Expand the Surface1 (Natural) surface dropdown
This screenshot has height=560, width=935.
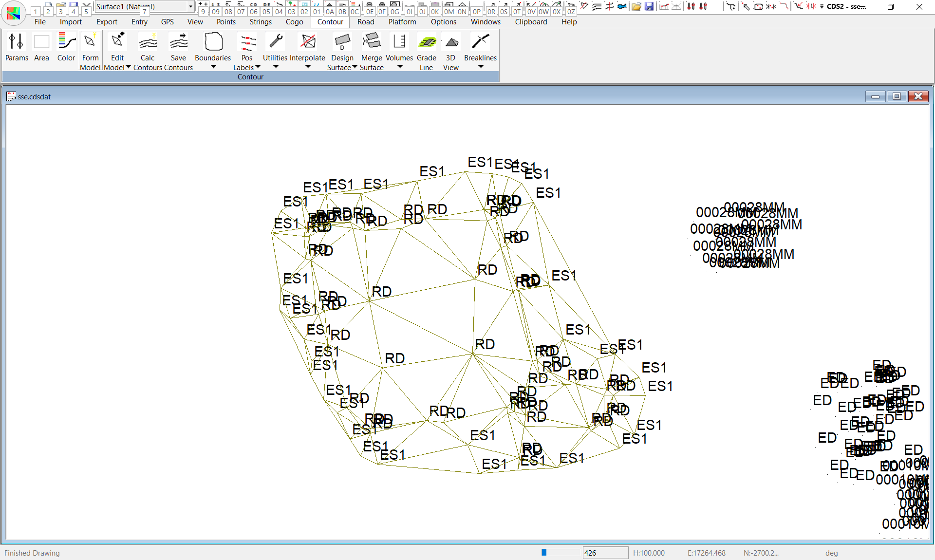coord(190,6)
